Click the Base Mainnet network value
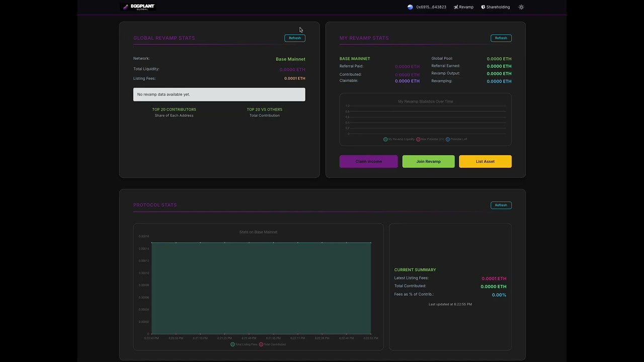This screenshot has height=362, width=644. tap(290, 59)
